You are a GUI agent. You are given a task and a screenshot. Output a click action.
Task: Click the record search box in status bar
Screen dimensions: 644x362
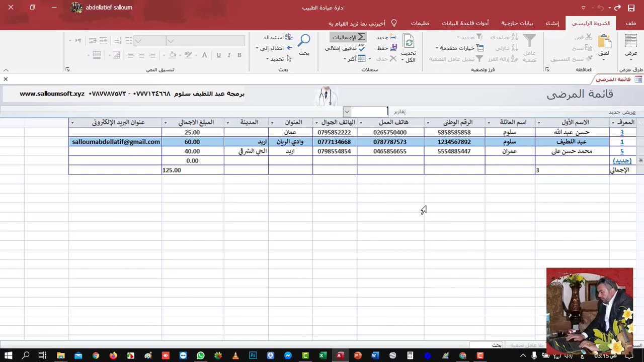point(487,345)
